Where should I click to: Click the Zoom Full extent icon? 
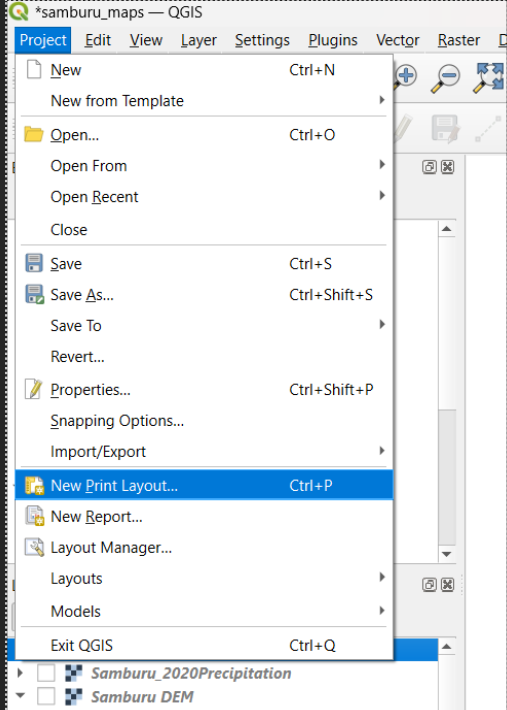point(489,78)
